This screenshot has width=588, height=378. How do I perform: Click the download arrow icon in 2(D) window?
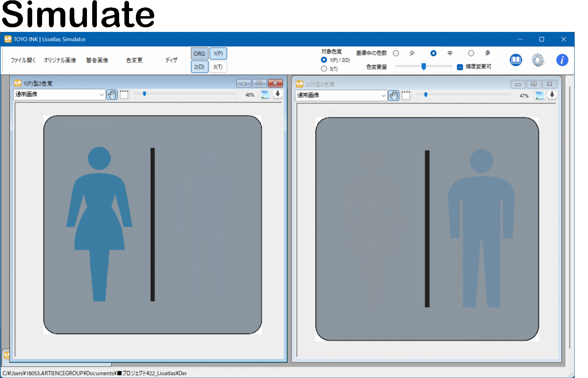[552, 95]
